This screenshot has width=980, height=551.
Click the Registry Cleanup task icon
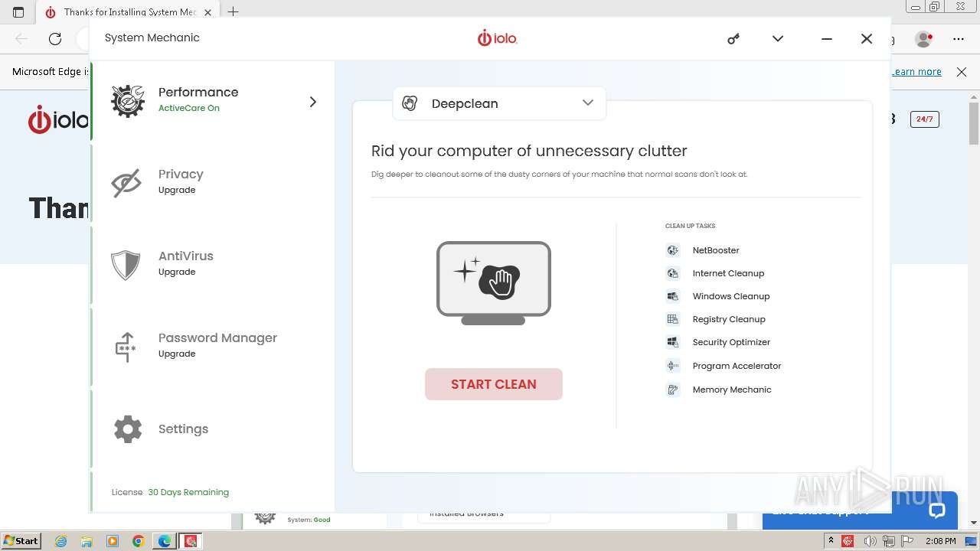[x=672, y=319]
